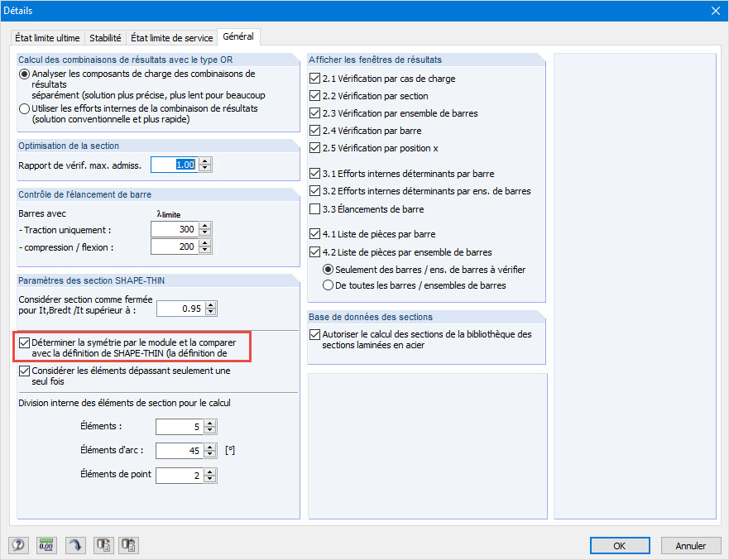Click database icon with return arrow
This screenshot has height=560, width=729.
(129, 544)
